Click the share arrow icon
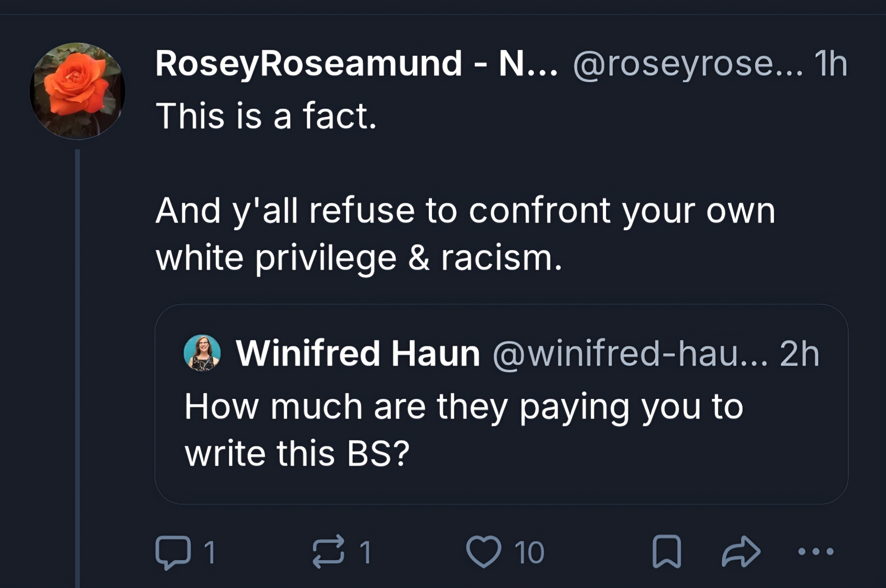 [x=741, y=552]
